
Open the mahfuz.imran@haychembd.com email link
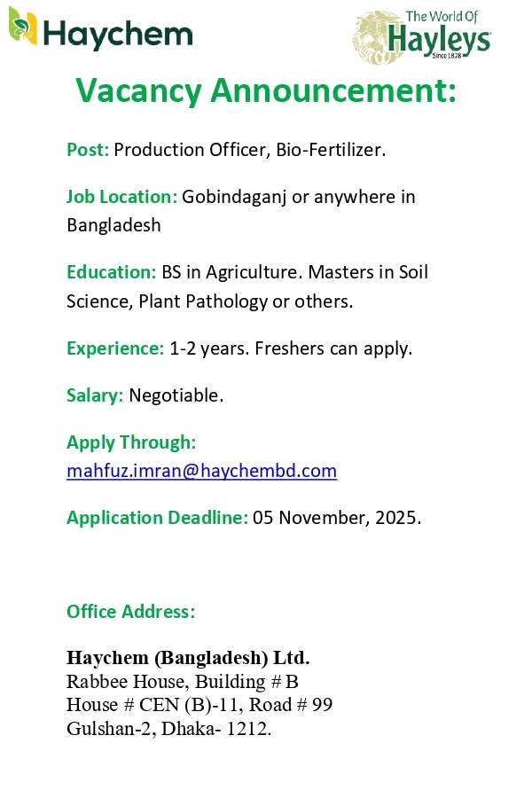pyautogui.click(x=201, y=471)
